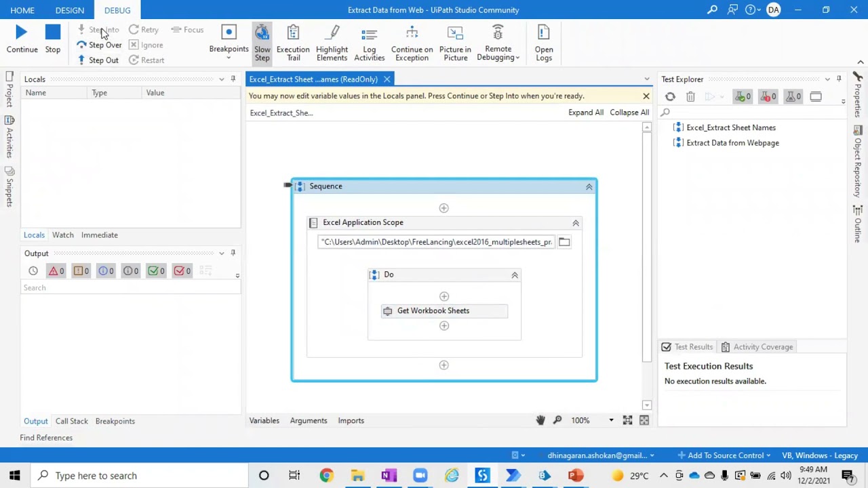
Task: Collapse the Do container
Action: pyautogui.click(x=514, y=274)
